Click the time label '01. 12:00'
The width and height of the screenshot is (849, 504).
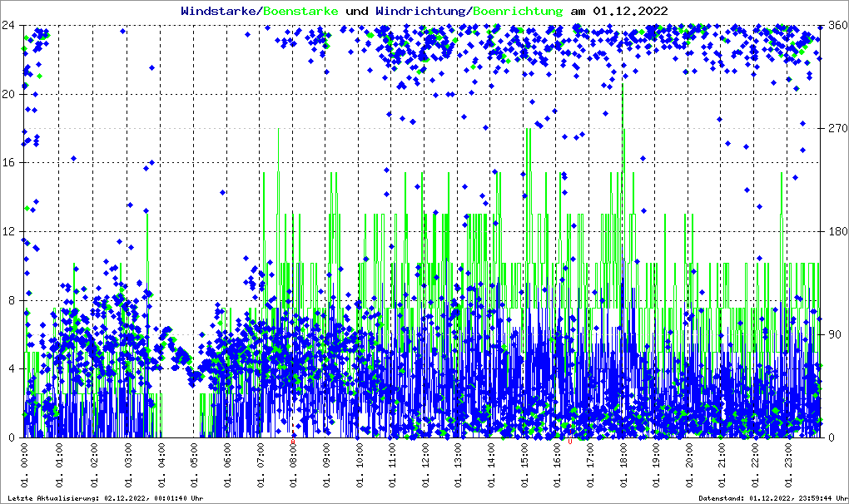425,465
